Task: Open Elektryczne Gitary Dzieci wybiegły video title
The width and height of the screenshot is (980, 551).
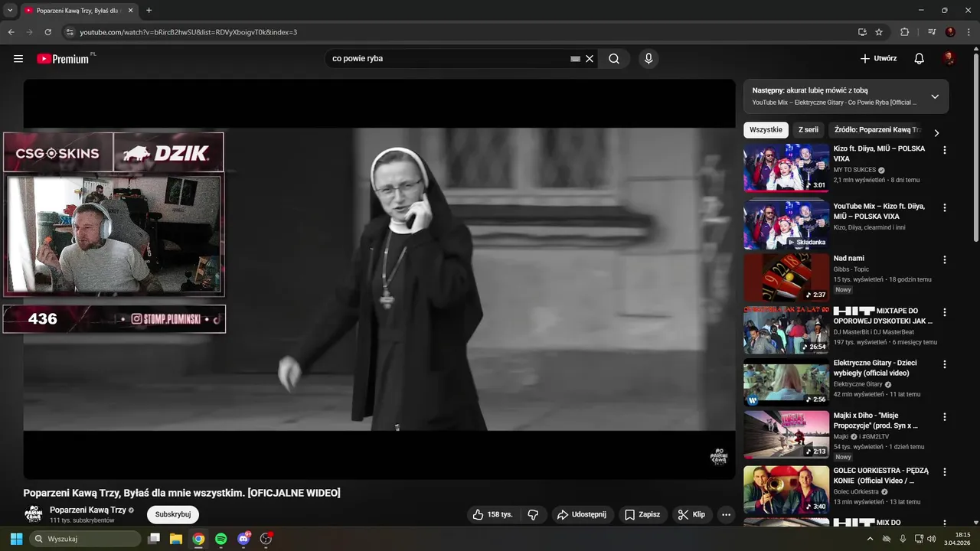Action: [x=875, y=368]
